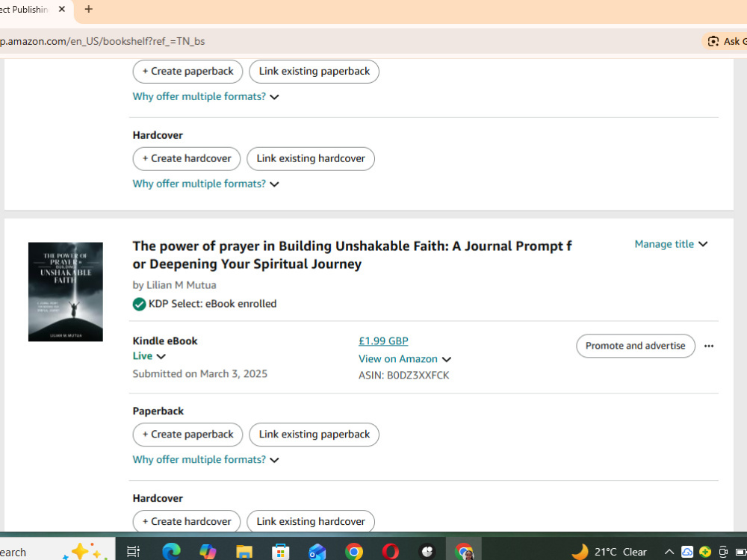Screen dimensions: 747x560
Task: Click the Power of Prayer book title
Action: [x=352, y=255]
